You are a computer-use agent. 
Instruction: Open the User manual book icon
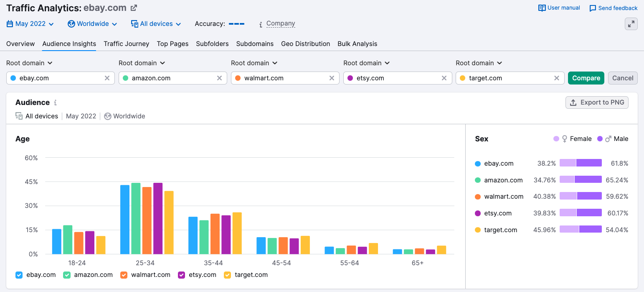(542, 8)
